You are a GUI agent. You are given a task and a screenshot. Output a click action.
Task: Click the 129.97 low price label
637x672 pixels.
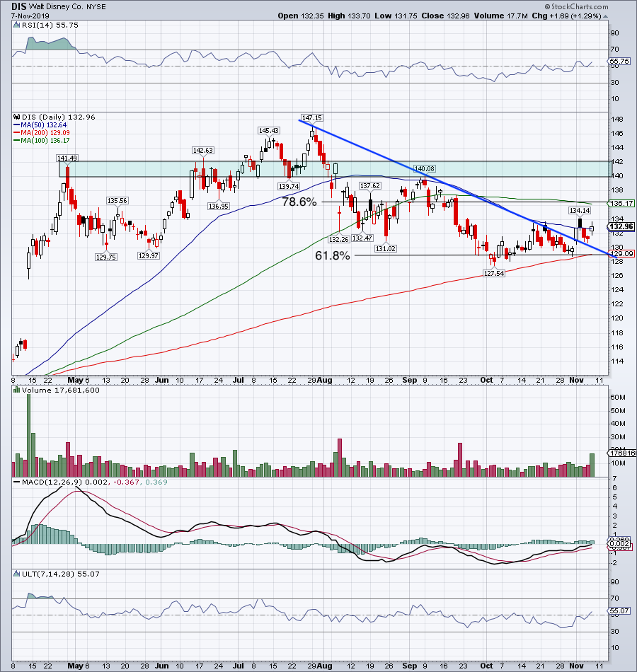point(149,256)
